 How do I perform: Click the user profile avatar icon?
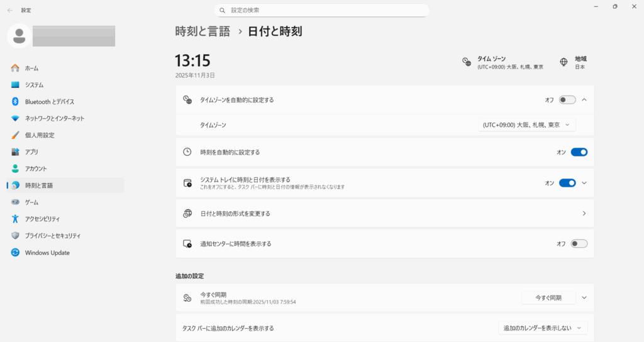tap(19, 36)
